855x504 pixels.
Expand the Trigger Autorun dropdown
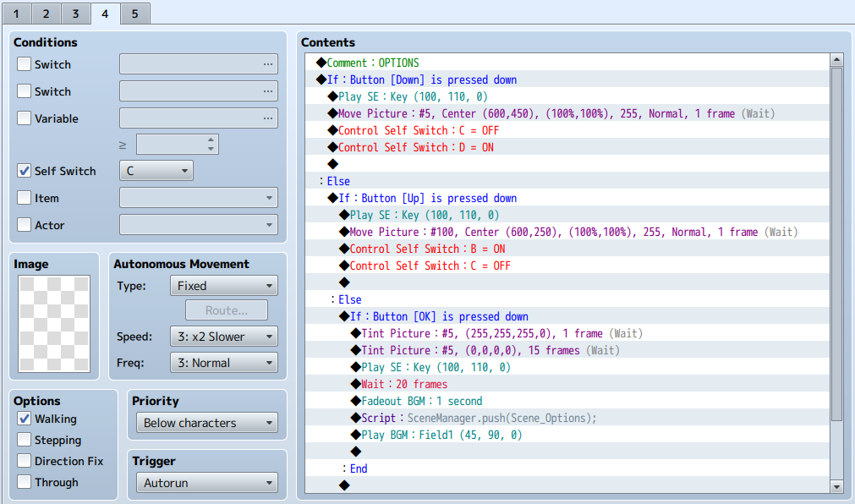tap(207, 483)
